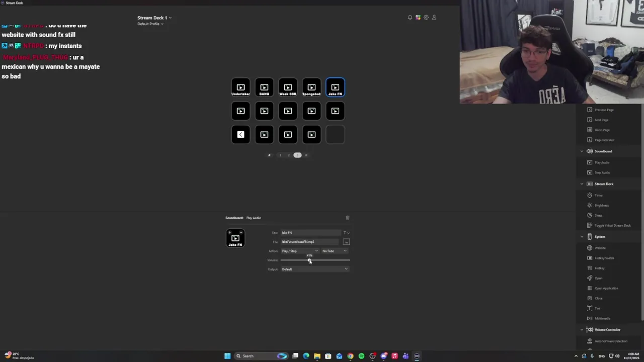Click the File field with JakeFutureYouseFN.mp3
644x362 pixels.
click(310, 242)
